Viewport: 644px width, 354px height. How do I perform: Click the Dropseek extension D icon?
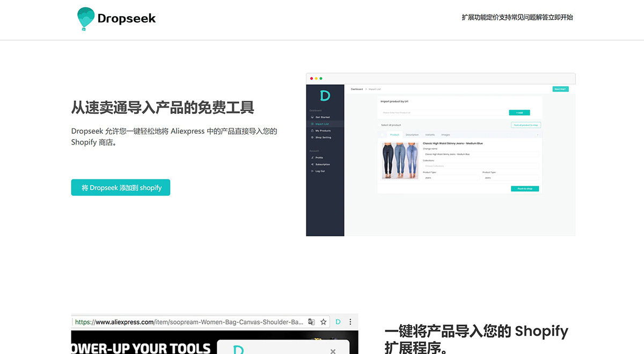click(338, 322)
